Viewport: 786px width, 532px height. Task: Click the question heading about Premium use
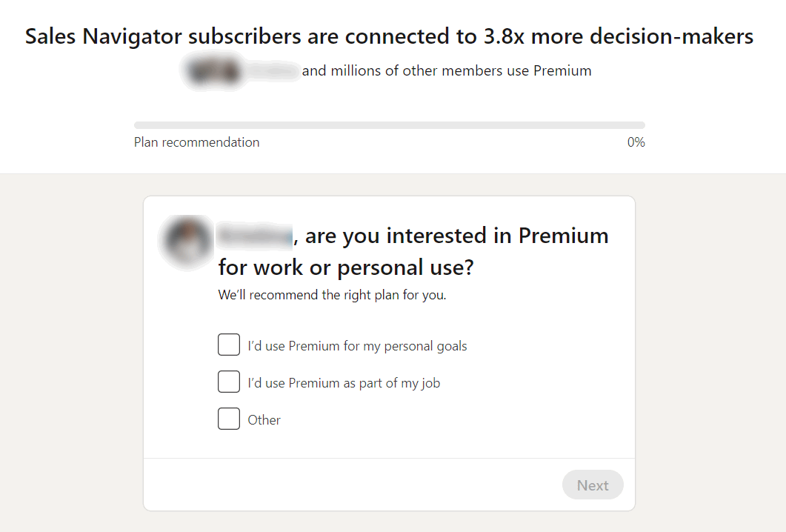coord(413,251)
